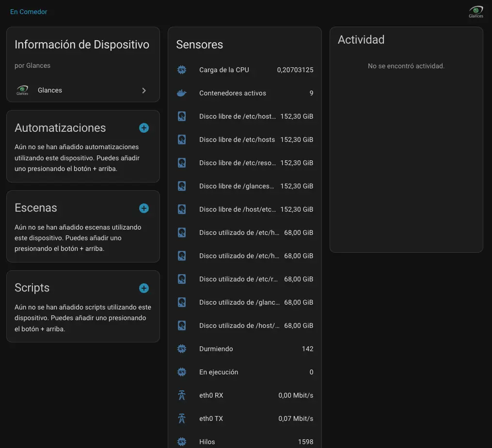Open the En ejecución sensor entry
492x448 pixels.
coord(219,372)
